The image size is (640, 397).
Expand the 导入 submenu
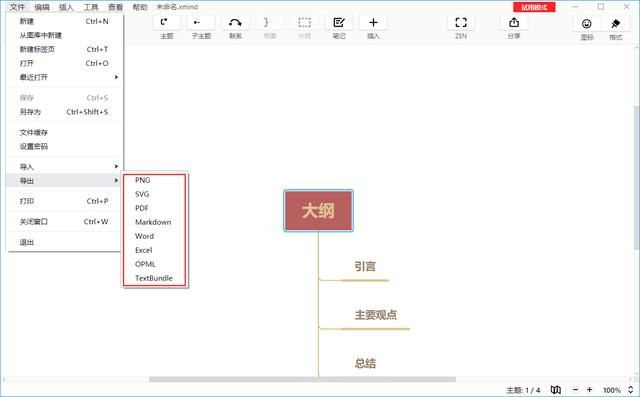[x=64, y=167]
